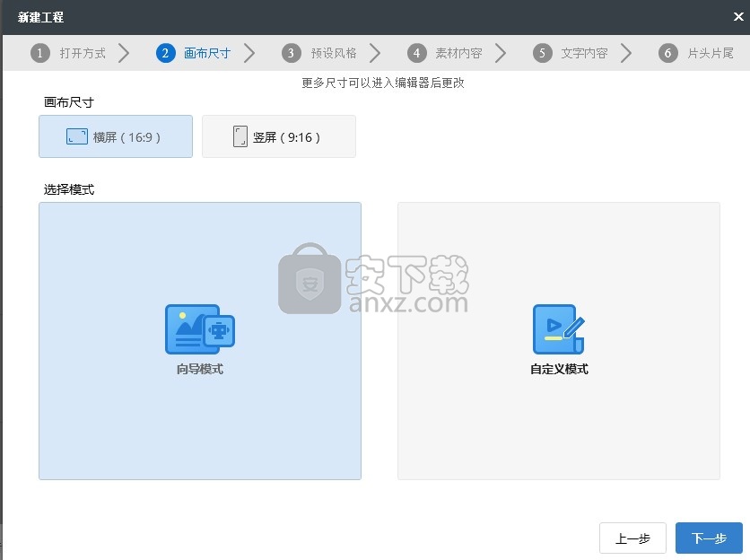Go to the 打开方式 step
This screenshot has height=560, width=750.
[x=83, y=53]
